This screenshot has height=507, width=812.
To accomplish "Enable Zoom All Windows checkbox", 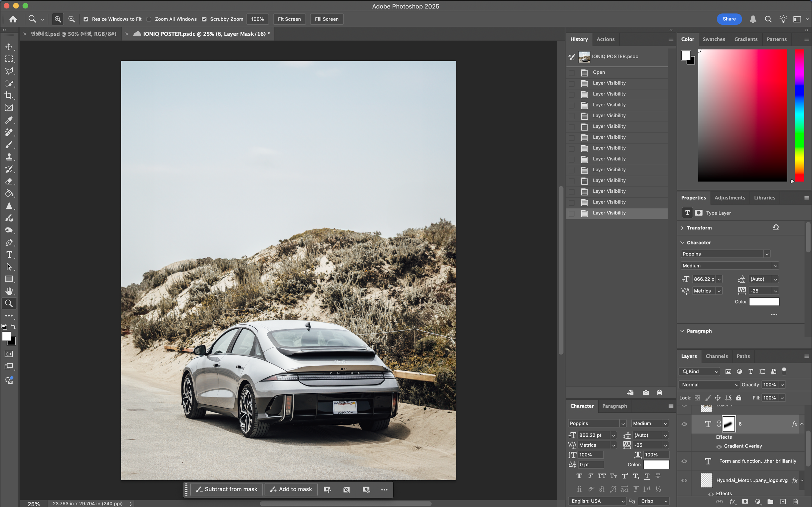I will (149, 19).
